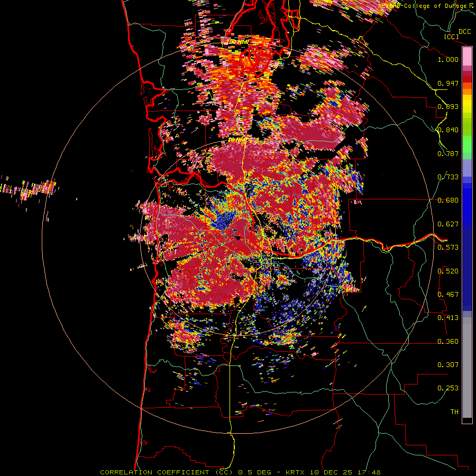Select the 0.573 scale label
The height and width of the screenshot is (476, 476).
(448, 248)
